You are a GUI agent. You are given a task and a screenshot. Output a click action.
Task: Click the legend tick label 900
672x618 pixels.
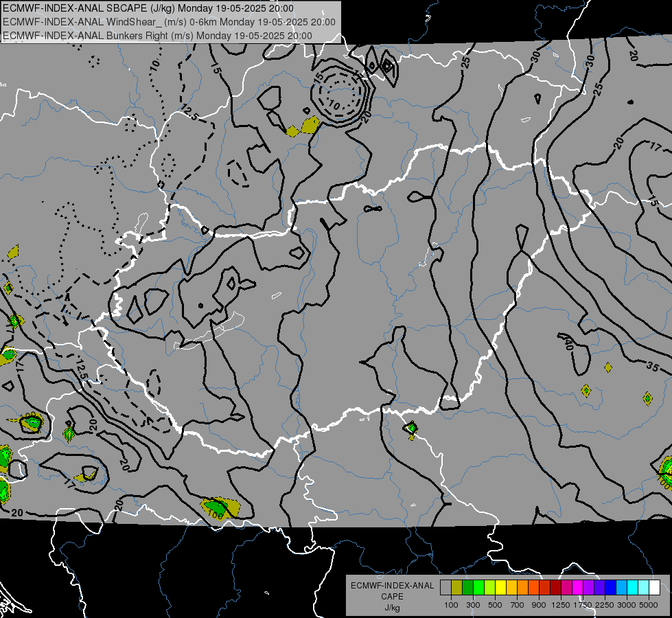(x=539, y=605)
